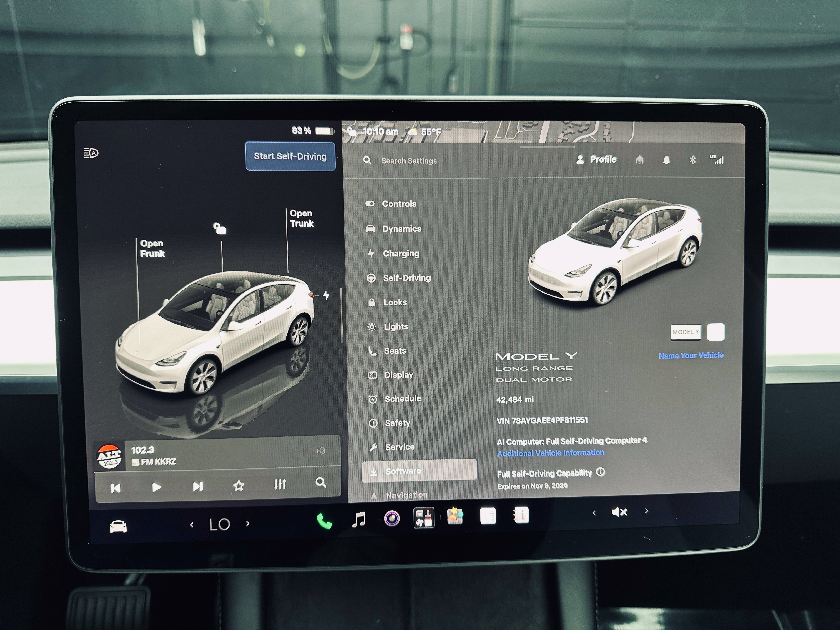Tap Open Trunk label
The height and width of the screenshot is (630, 840).
[301, 218]
